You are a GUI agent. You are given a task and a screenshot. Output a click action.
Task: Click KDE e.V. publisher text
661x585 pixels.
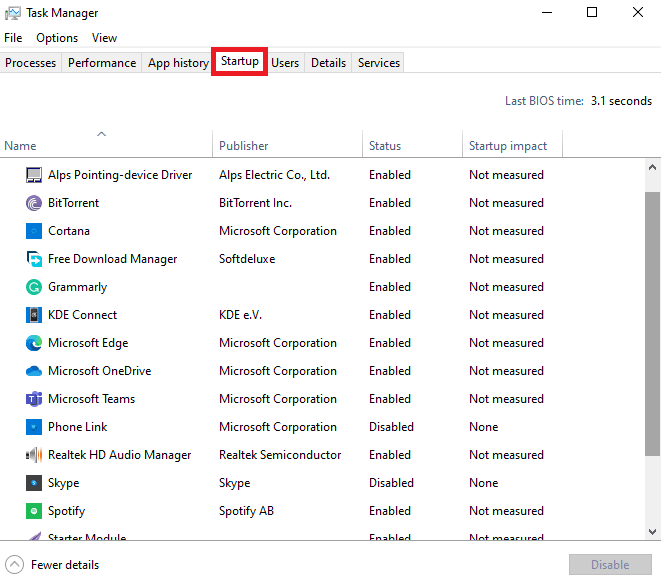240,315
